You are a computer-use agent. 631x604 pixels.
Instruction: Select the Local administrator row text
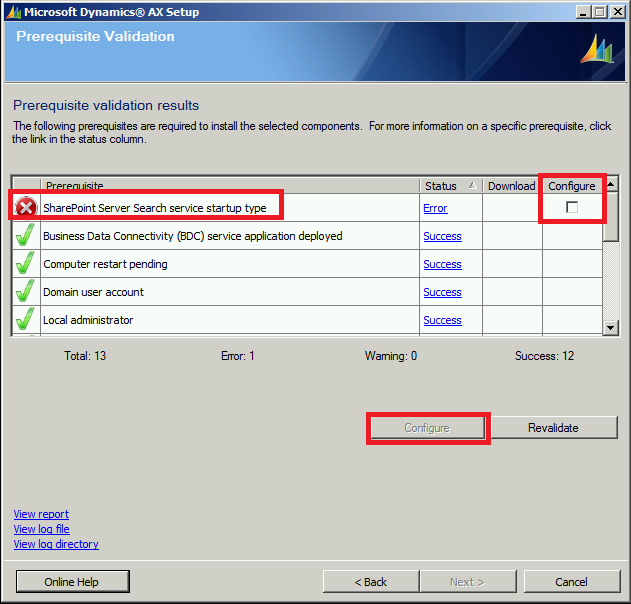point(88,320)
